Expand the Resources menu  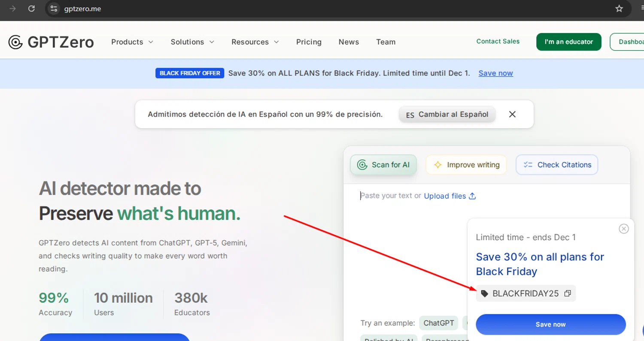click(x=255, y=42)
